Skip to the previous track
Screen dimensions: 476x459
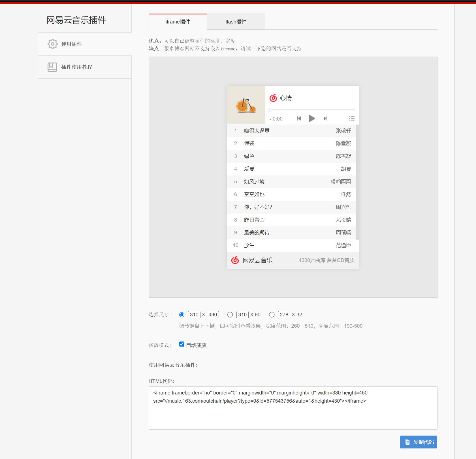click(299, 118)
